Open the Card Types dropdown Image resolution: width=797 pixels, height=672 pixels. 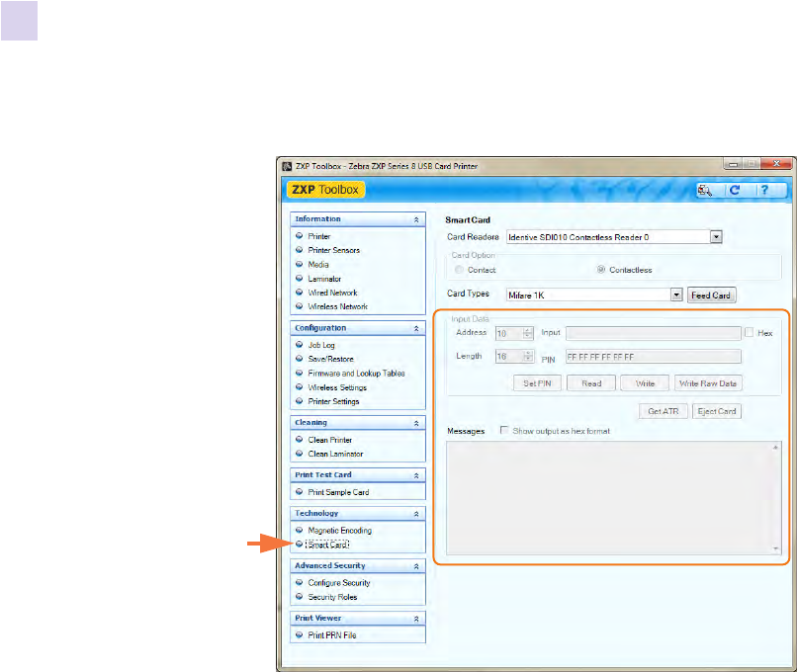coord(676,294)
